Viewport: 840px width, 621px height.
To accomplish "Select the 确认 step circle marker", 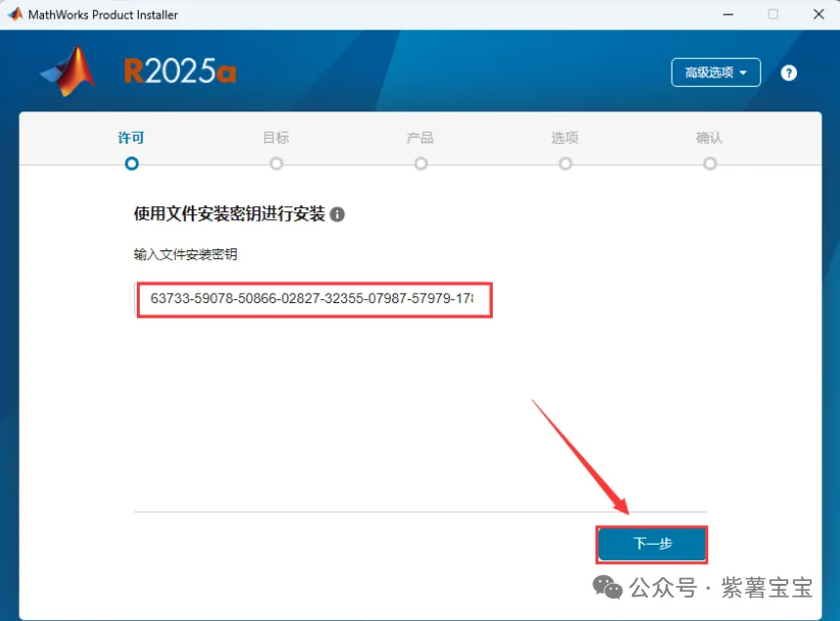I will 710,163.
